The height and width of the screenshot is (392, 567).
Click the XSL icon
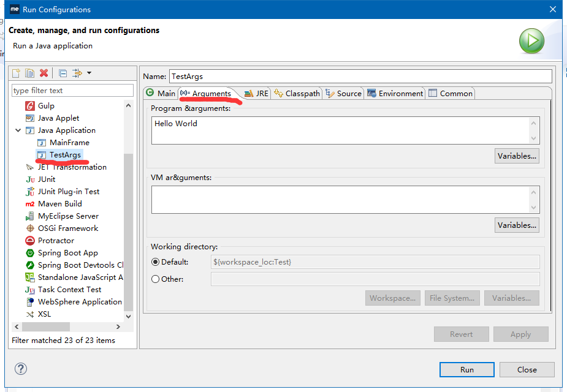click(x=29, y=314)
